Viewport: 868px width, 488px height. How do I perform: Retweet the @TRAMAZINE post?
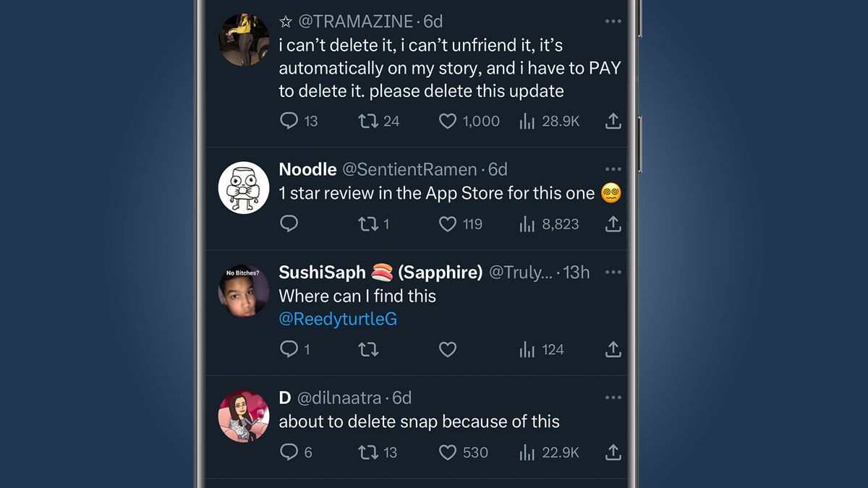pos(368,121)
